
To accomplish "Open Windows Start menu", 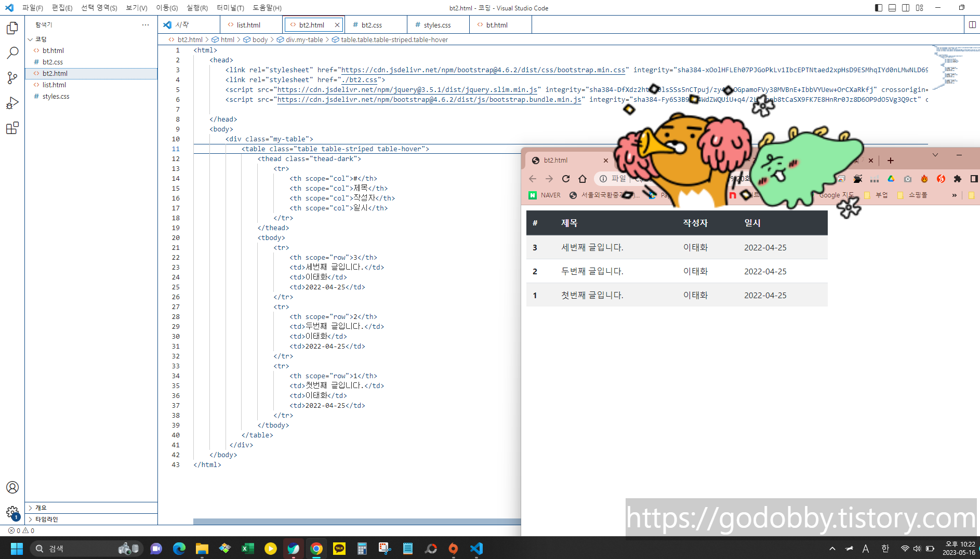I will (17, 549).
